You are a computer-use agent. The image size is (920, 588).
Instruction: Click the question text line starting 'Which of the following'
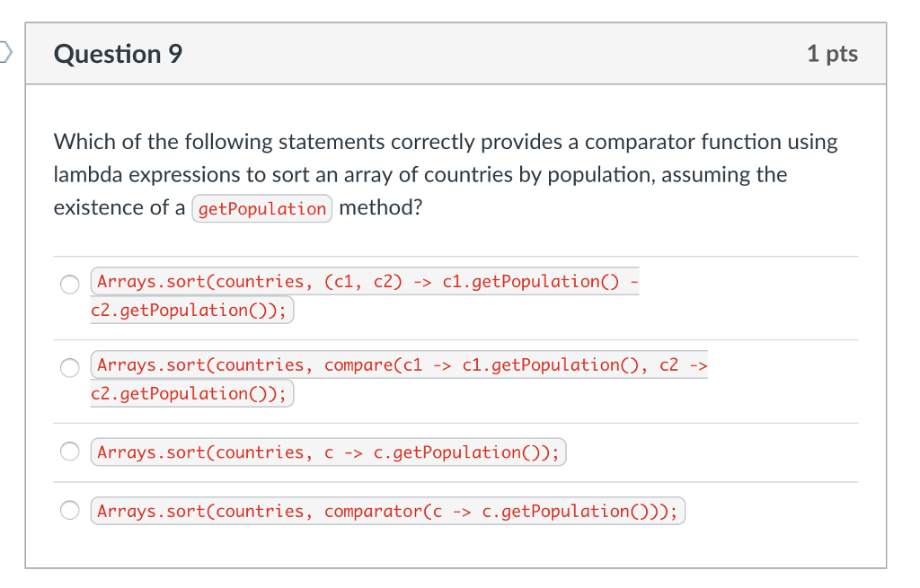pyautogui.click(x=445, y=142)
